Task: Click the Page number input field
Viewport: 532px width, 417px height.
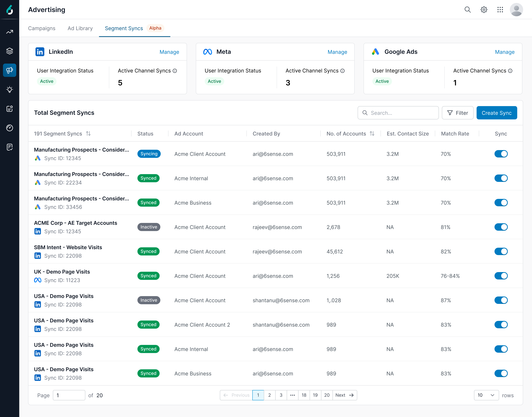Action: (69, 395)
